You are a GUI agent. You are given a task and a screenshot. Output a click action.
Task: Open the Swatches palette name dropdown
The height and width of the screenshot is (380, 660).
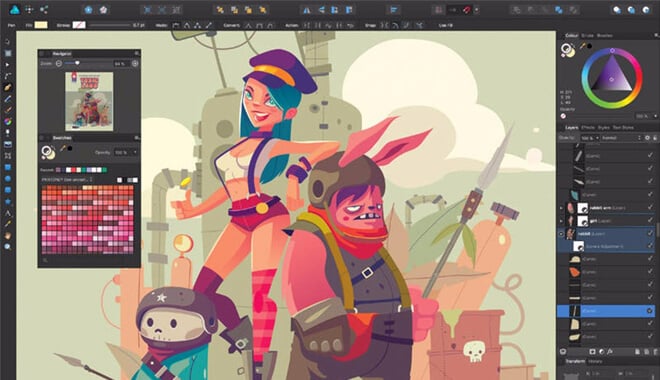tap(67, 180)
